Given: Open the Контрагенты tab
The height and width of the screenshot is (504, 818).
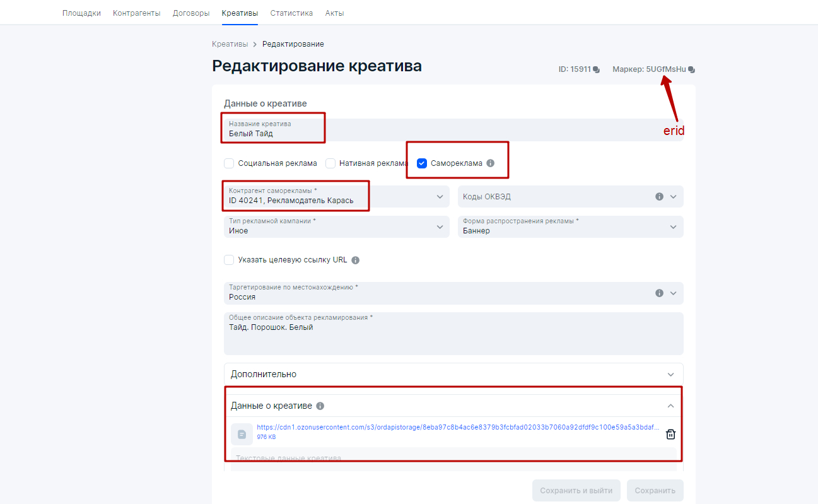Looking at the screenshot, I should click(x=136, y=13).
